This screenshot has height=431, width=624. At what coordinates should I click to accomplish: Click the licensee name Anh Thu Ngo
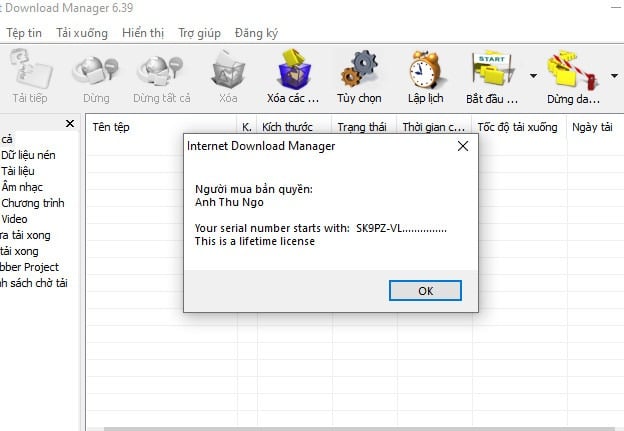229,202
